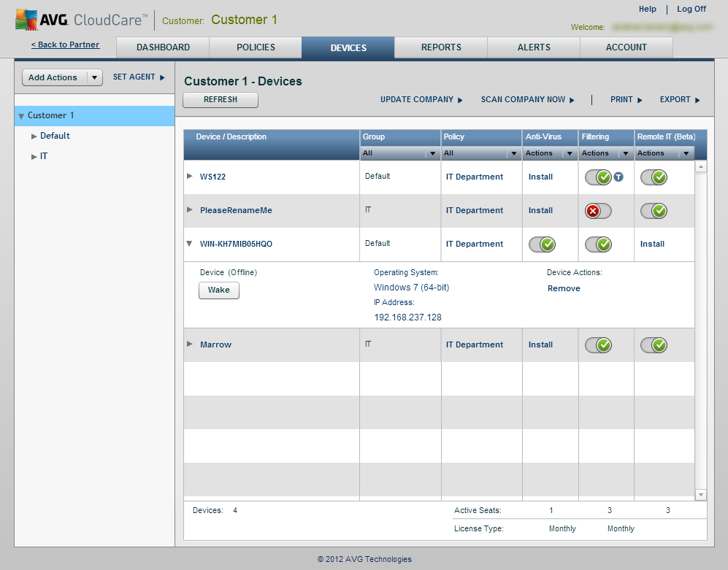Open IT Department policy for WIN-KH7MIB05HQO

tap(475, 244)
